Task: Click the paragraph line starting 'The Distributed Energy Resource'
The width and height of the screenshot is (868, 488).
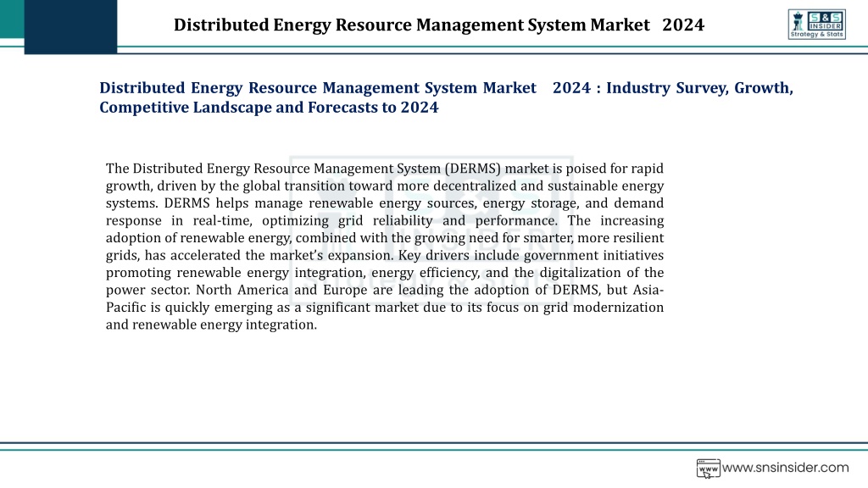Action: pos(385,169)
